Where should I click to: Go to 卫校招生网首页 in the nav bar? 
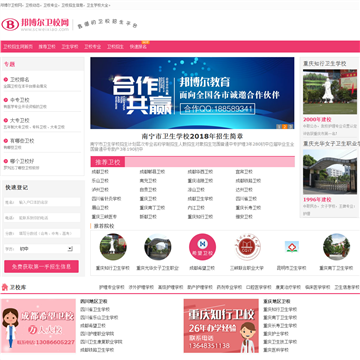[x=18, y=47]
